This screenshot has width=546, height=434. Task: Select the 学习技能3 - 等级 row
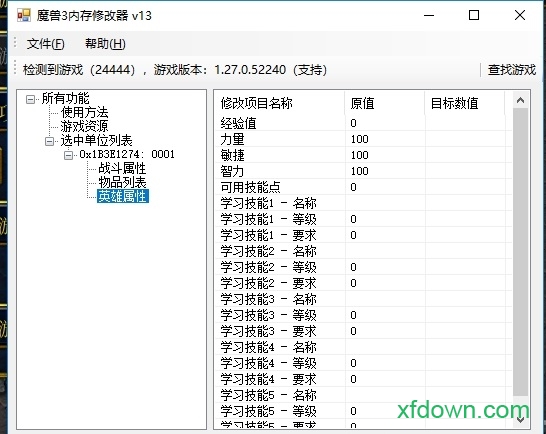click(x=364, y=315)
